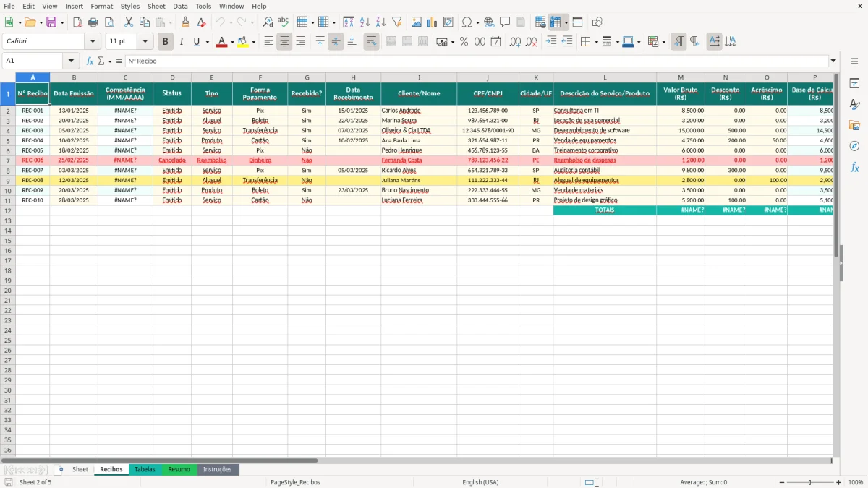
Task: Click the Copy icon
Action: click(145, 22)
